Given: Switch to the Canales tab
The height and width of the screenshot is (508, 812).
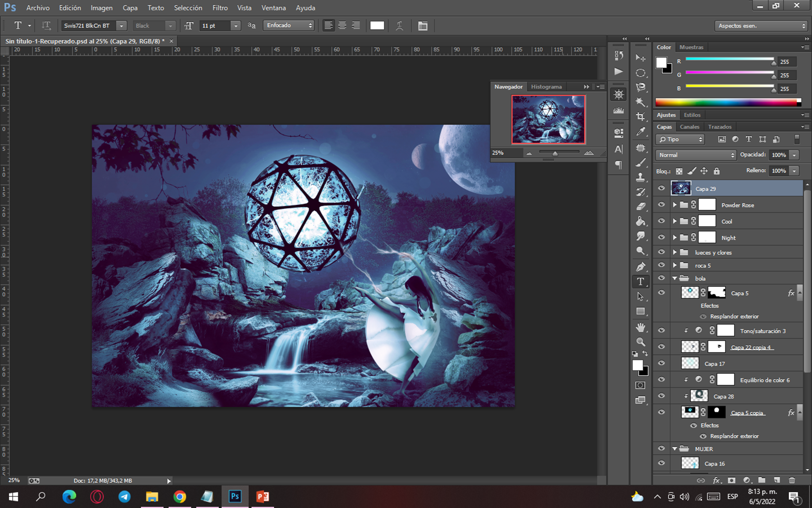Looking at the screenshot, I should point(689,127).
